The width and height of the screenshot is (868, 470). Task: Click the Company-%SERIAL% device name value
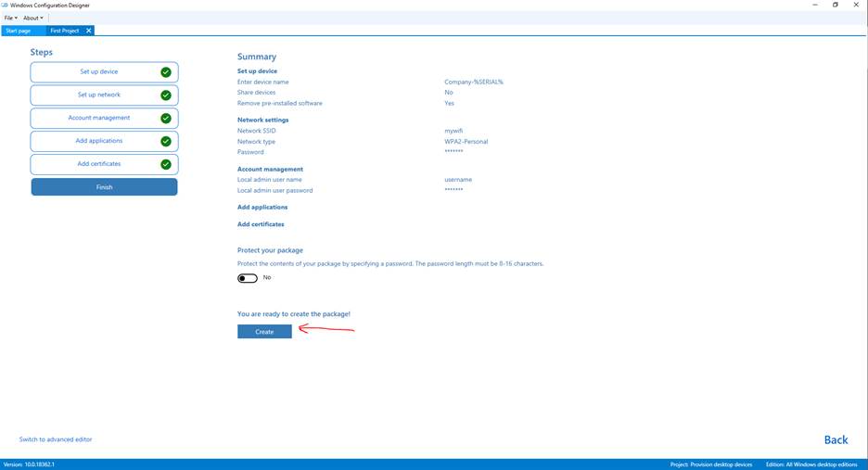point(474,82)
